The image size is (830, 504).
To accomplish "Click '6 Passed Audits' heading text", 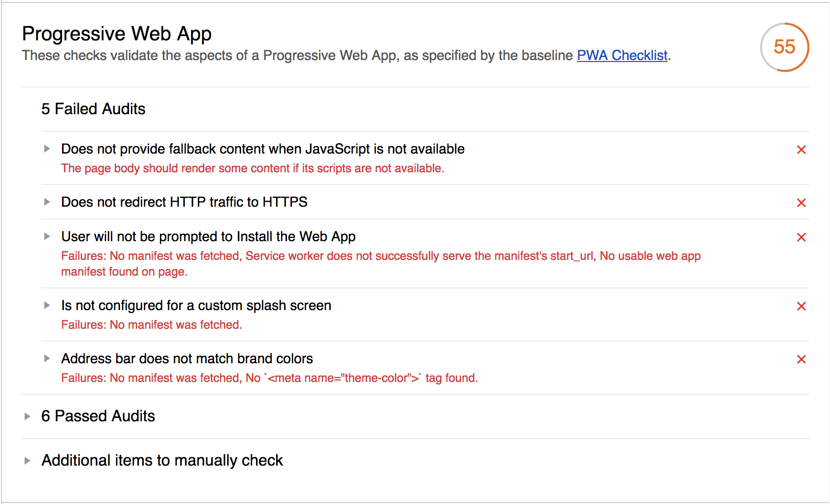I will pos(98,416).
